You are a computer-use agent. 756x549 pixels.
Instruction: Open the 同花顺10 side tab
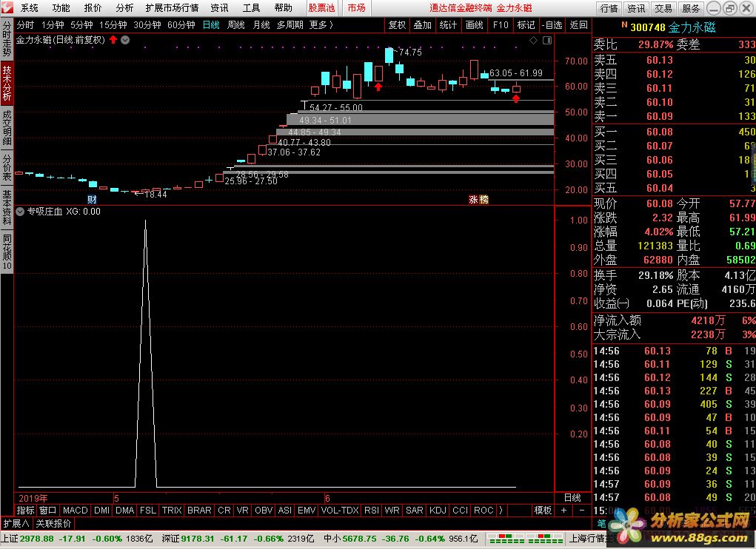[x=7, y=252]
